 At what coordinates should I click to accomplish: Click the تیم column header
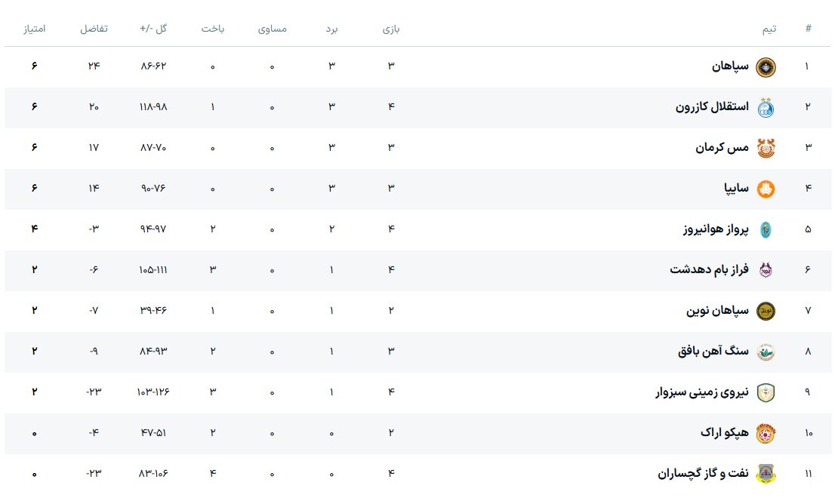(x=768, y=29)
